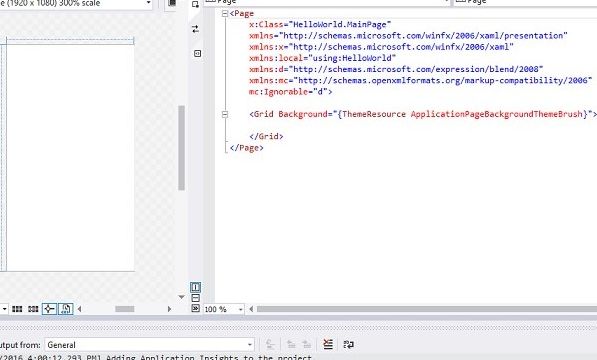The image size is (597, 360).
Task: Click the go to previous message icon
Action: pyautogui.click(x=291, y=345)
